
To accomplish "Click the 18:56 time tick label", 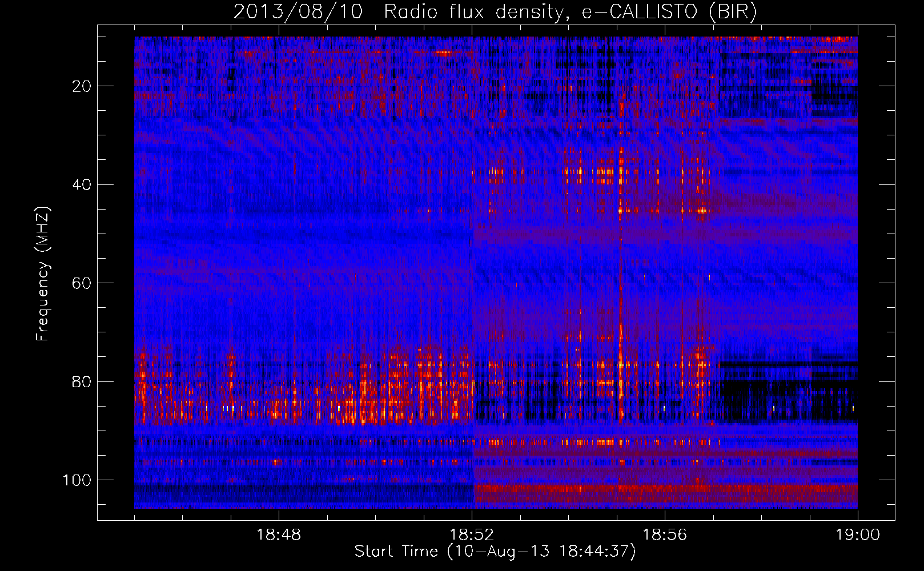I will point(665,535).
